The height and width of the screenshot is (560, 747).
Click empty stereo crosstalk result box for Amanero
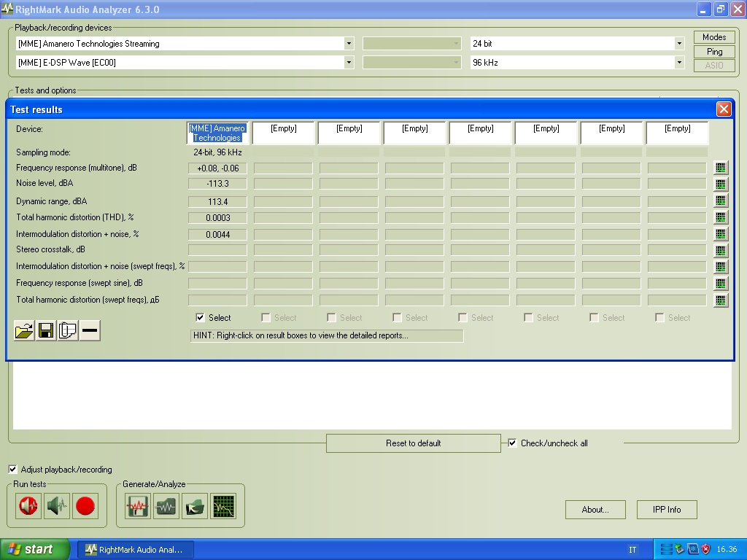217,250
